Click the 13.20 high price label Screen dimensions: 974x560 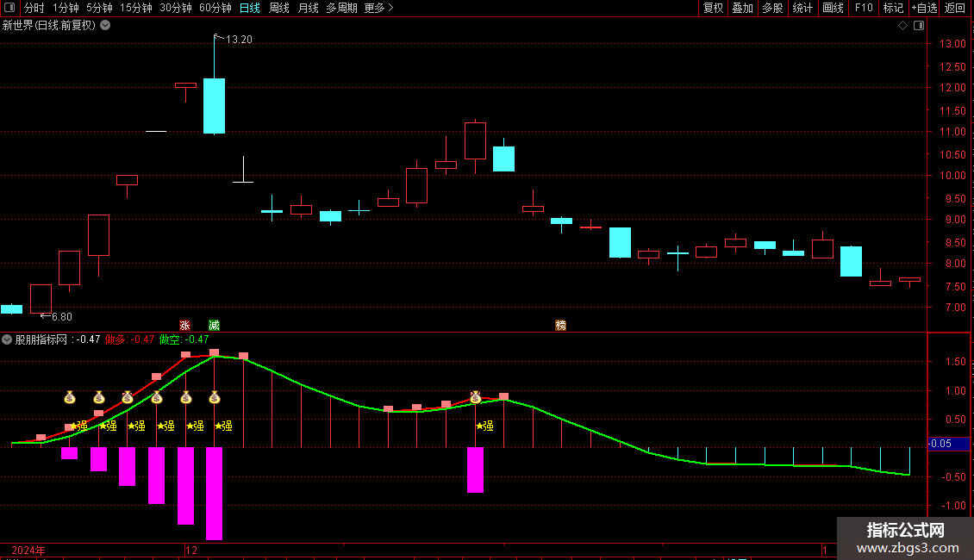[239, 40]
